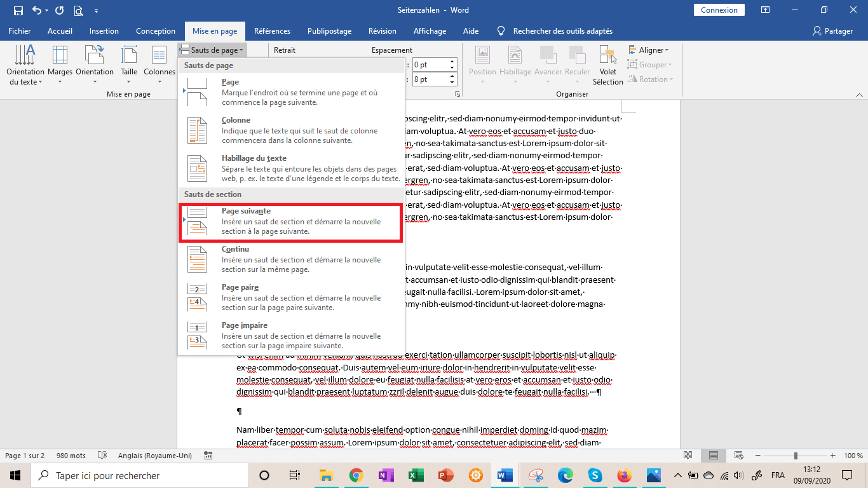This screenshot has width=868, height=488.
Task: Switch to the Révision tab
Action: coord(383,30)
